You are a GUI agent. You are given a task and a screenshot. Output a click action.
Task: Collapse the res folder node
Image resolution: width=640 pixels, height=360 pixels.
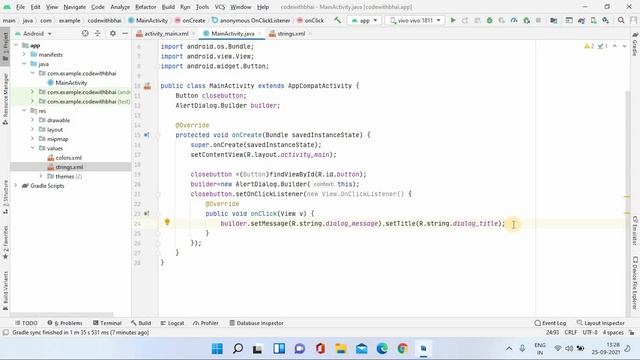pyautogui.click(x=24, y=111)
